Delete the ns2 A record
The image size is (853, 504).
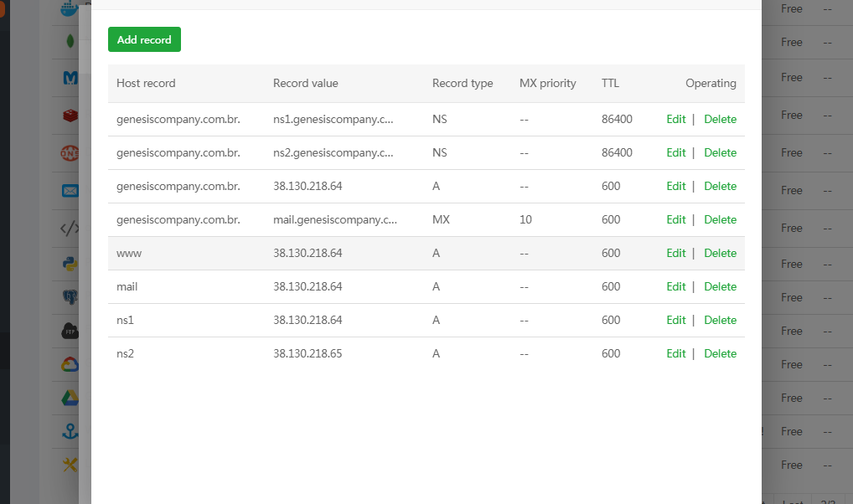(x=720, y=353)
